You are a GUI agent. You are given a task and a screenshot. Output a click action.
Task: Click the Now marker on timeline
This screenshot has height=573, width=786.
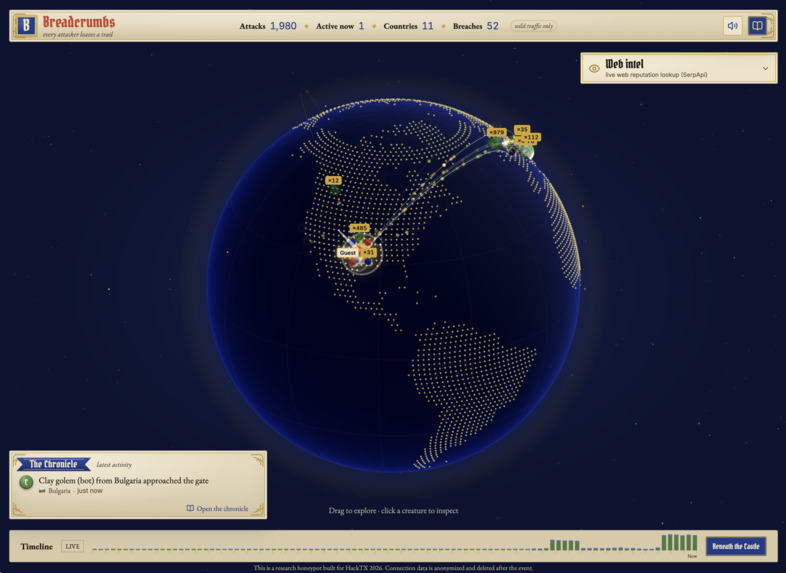[x=692, y=556]
